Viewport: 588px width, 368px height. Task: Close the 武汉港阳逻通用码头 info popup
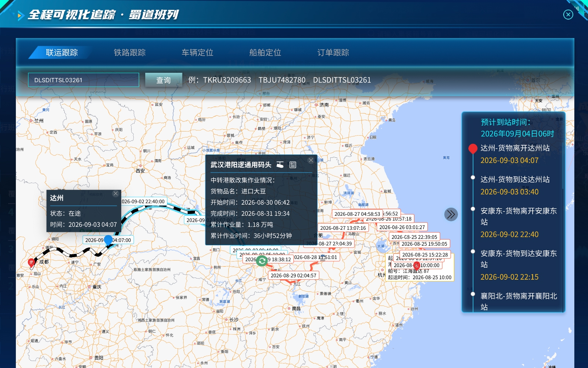tap(311, 160)
